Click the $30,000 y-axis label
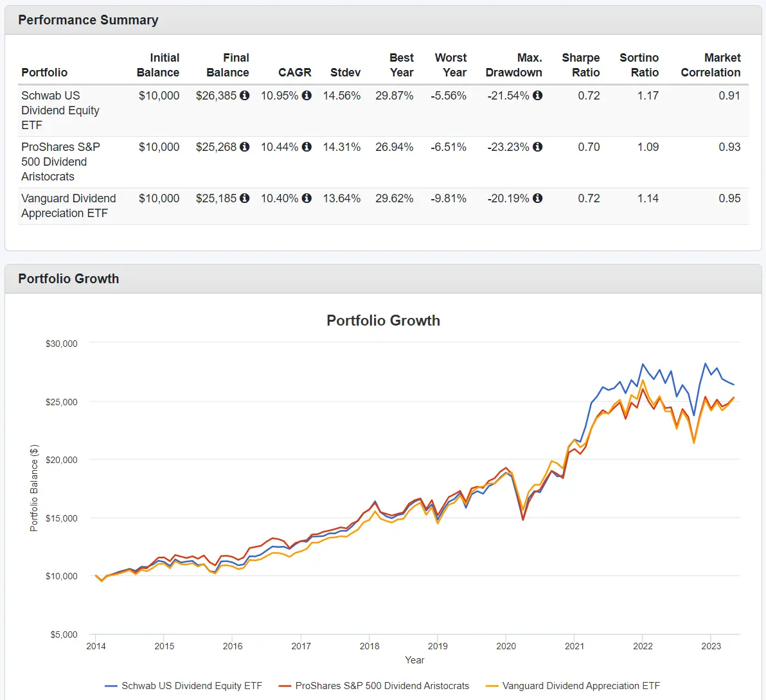Viewport: 766px width, 700px height. 62,344
